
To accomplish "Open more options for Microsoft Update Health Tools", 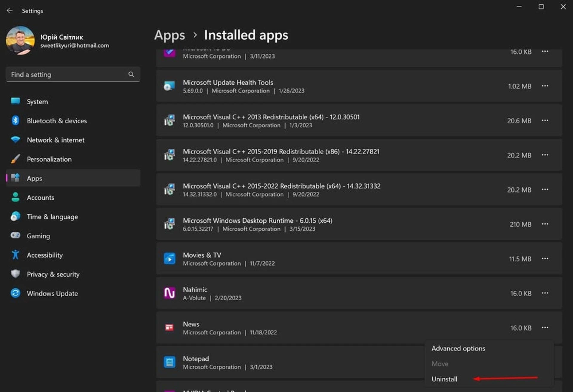I will pos(545,86).
